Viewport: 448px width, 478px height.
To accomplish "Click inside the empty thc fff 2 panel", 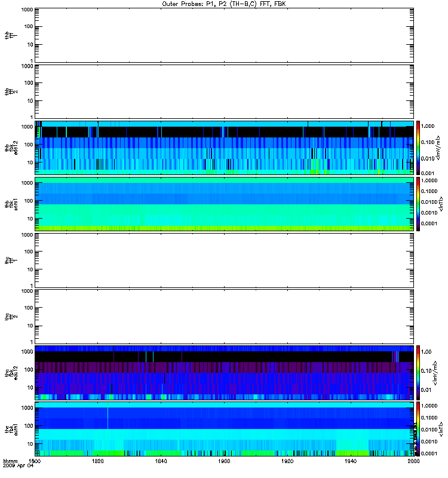I will pos(224,317).
